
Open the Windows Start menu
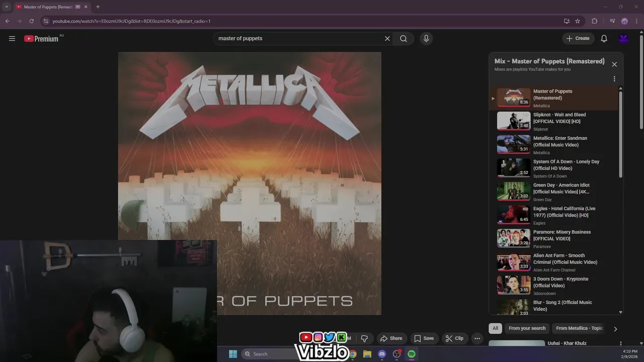(233, 354)
